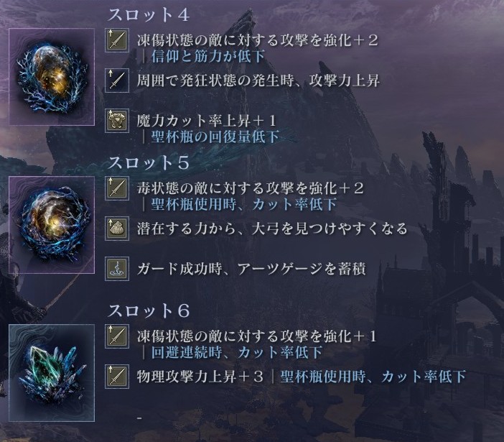The width and height of the screenshot is (504, 442).
Task: Select the Slot 6 green crystal relic
Action: (52, 373)
